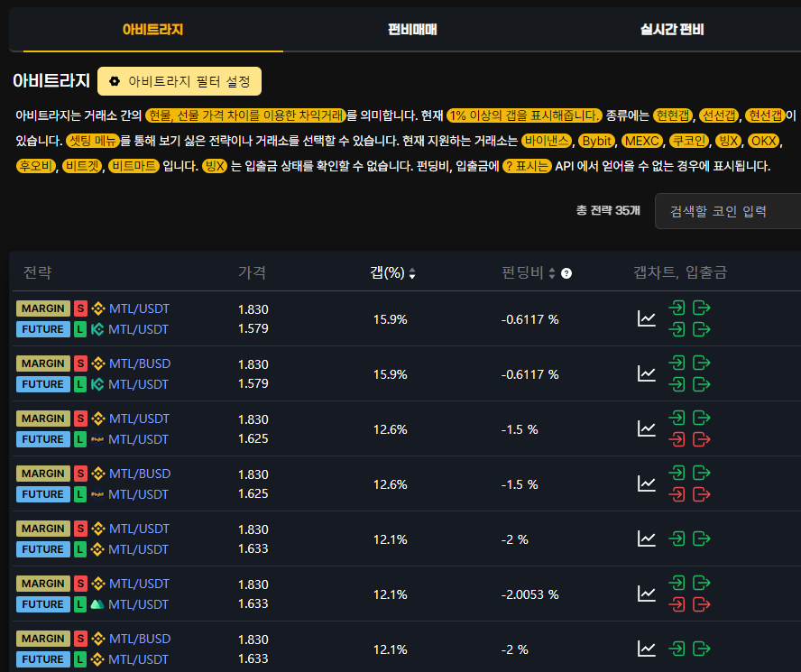801x672 pixels.
Task: Click the 가격 column header
Action: click(x=252, y=273)
